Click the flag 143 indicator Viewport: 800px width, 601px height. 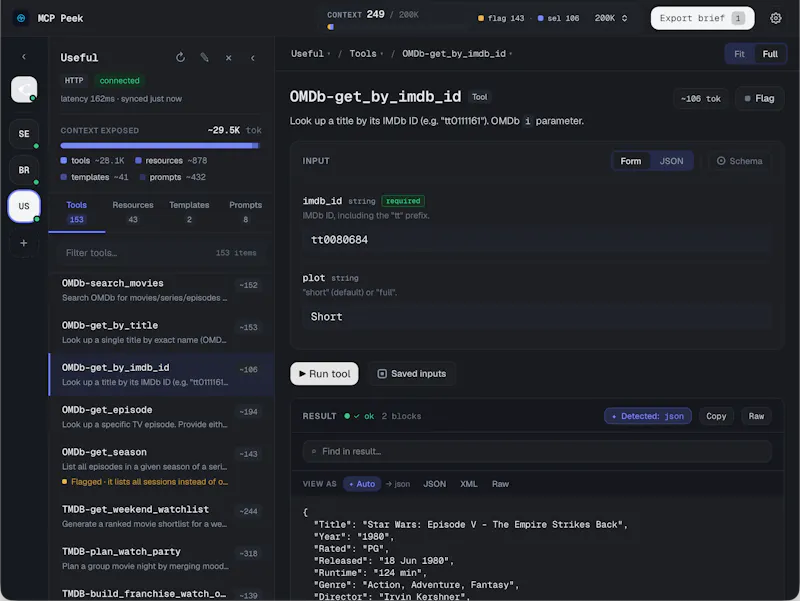point(501,18)
